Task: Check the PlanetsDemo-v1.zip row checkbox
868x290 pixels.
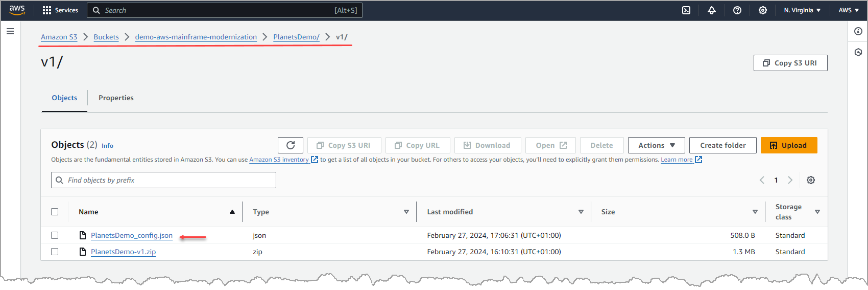Action: pyautogui.click(x=55, y=252)
